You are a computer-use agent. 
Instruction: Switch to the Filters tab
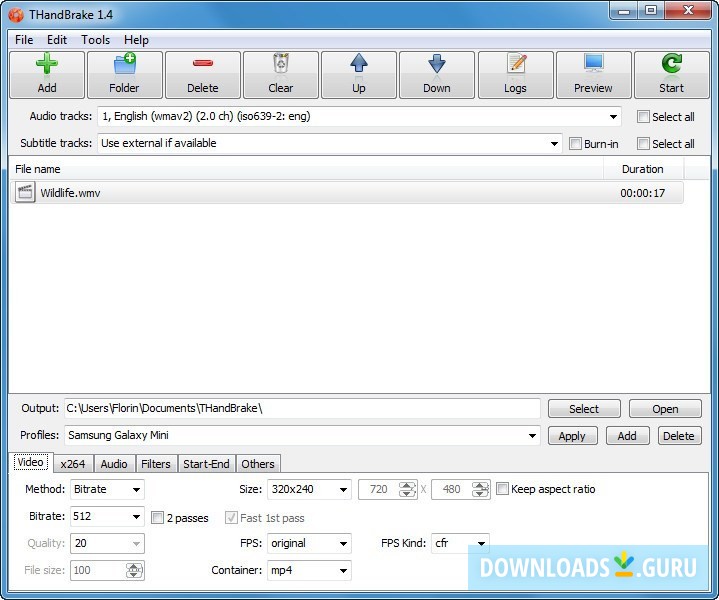155,464
